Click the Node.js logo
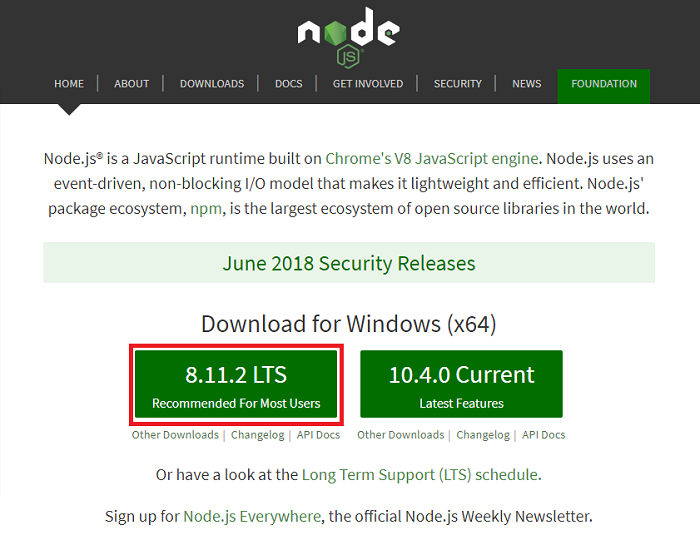 (x=349, y=36)
